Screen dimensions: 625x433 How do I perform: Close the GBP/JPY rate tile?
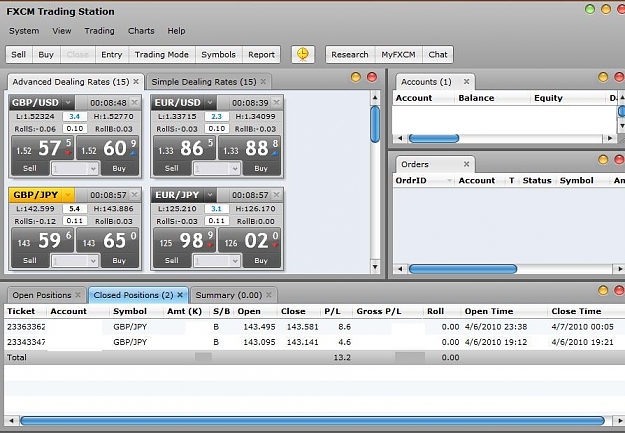pyautogui.click(x=135, y=195)
